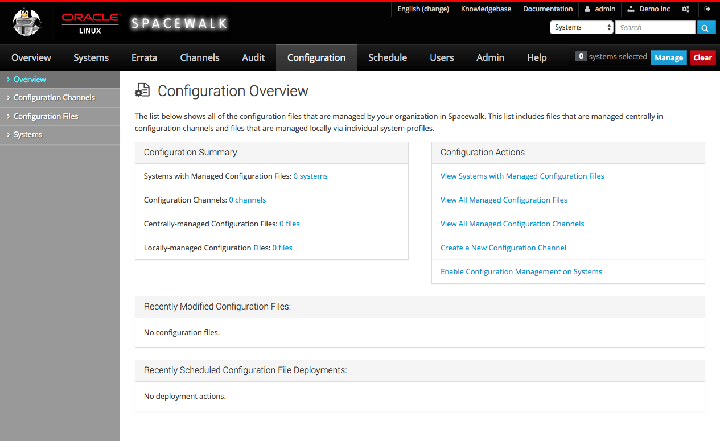Screen dimensions: 720x441
Task: Click the English (change) language link
Action: (423, 9)
